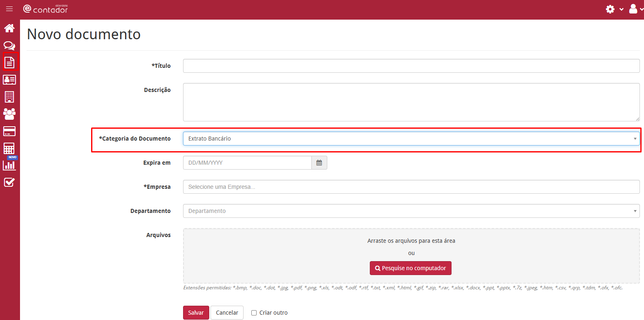The image size is (644, 320).
Task: Open the users group sidebar icon
Action: [x=9, y=114]
